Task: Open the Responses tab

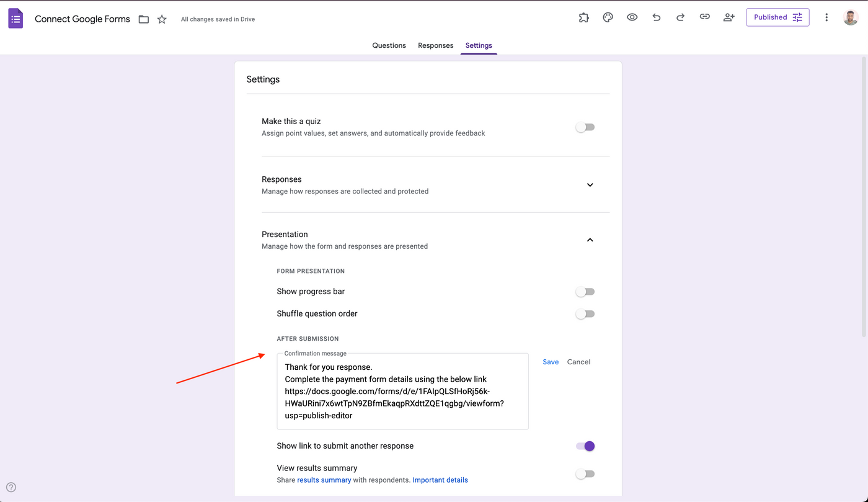Action: coord(435,45)
